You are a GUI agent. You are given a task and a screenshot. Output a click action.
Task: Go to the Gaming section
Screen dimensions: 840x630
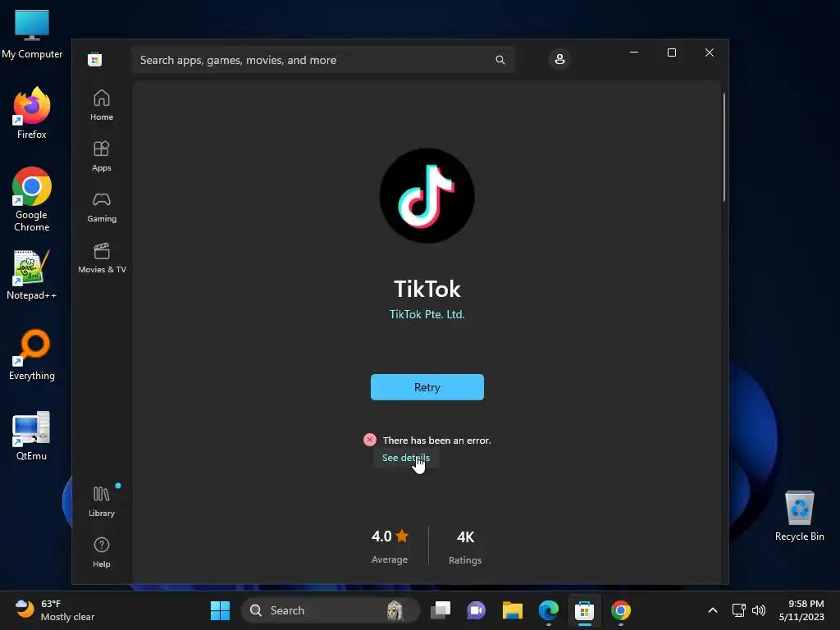(x=101, y=208)
